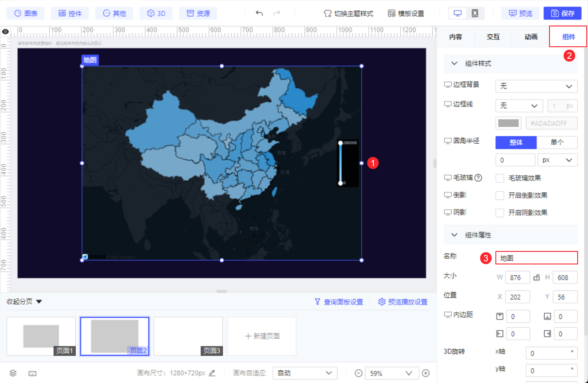Click the #ADADADFF hex color field
The width and height of the screenshot is (588, 383).
552,123
